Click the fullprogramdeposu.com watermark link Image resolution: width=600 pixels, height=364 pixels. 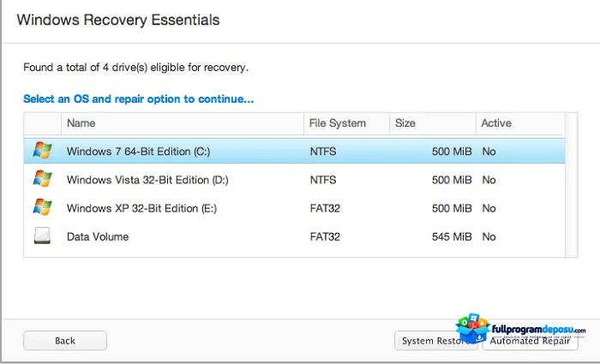(538, 330)
